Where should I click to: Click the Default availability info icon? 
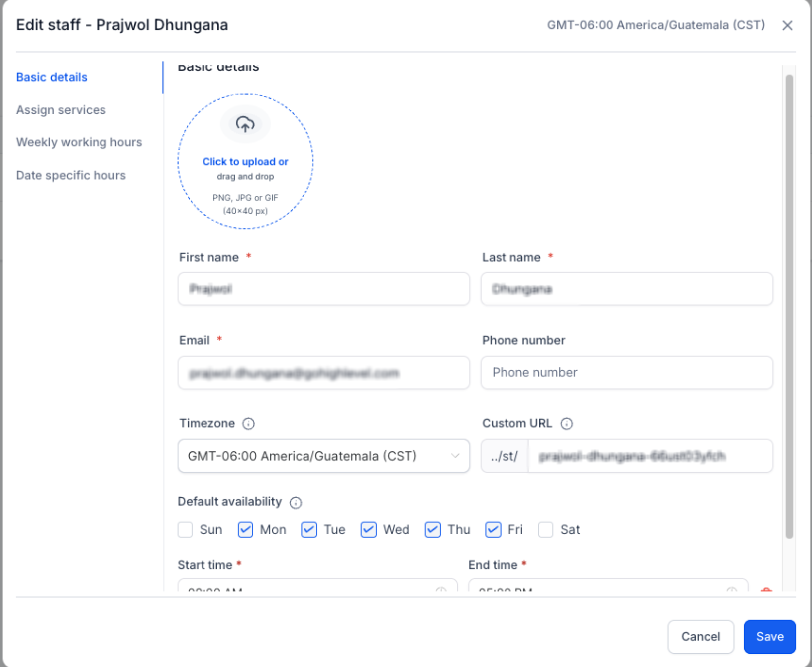point(296,503)
